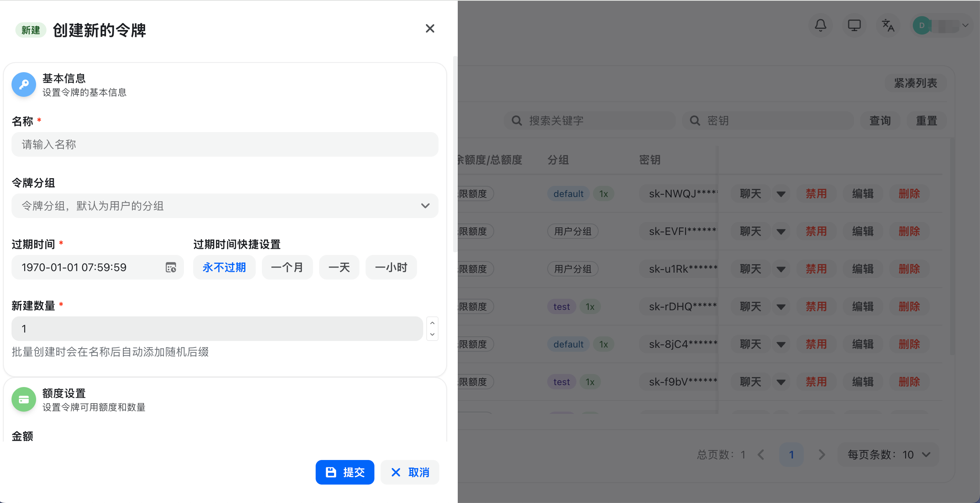Click the 分组 column header
The height and width of the screenshot is (503, 980).
(558, 160)
